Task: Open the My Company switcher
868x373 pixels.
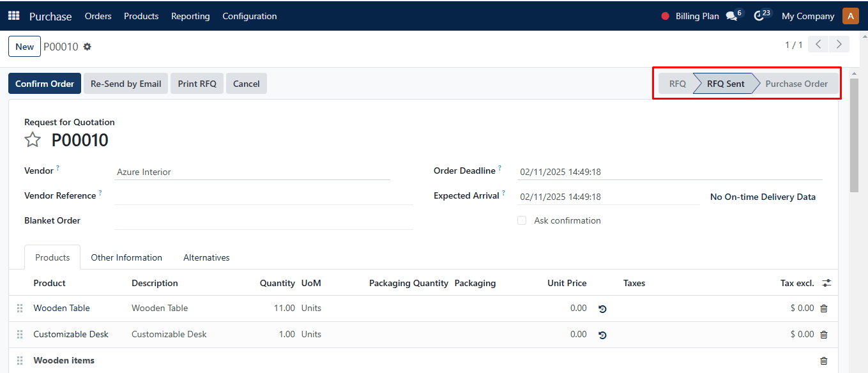Action: pos(808,16)
